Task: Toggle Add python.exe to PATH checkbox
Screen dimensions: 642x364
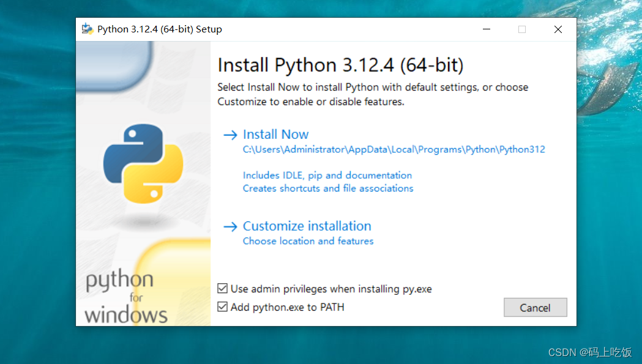Action: pos(222,306)
